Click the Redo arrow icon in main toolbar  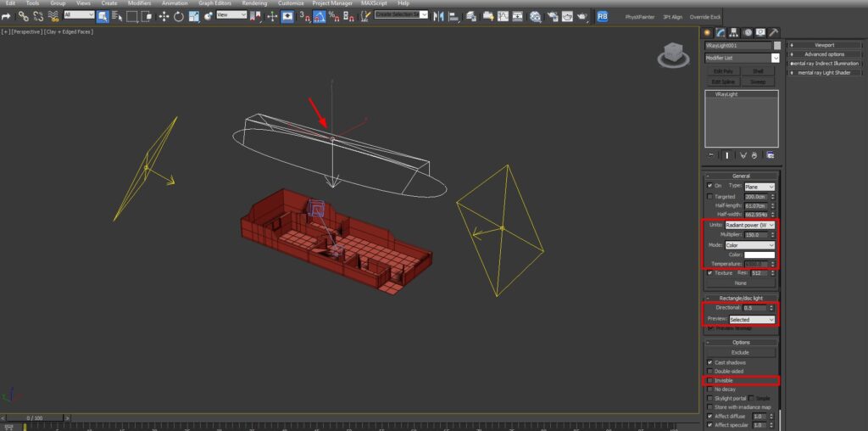[x=6, y=16]
